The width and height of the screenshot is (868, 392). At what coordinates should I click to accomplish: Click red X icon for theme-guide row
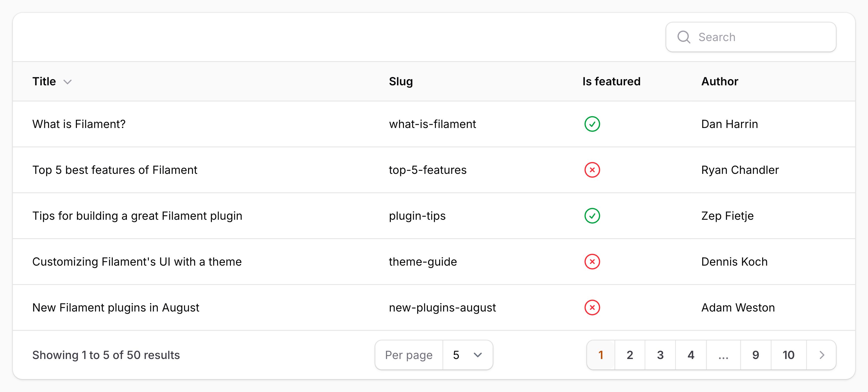pyautogui.click(x=592, y=262)
